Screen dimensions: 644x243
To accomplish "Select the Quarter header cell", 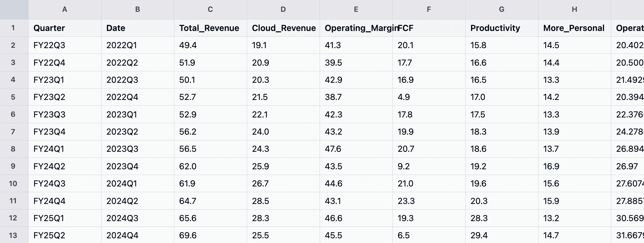I will click(x=65, y=28).
